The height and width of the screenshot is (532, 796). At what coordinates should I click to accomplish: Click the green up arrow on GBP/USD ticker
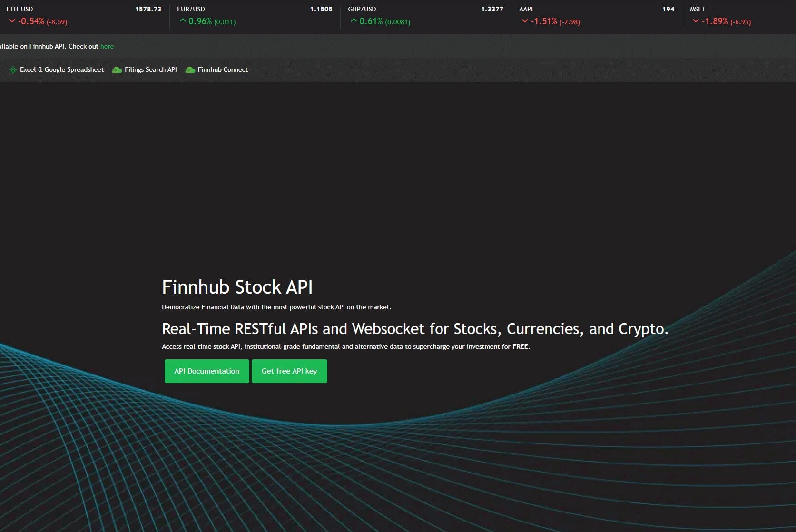354,20
